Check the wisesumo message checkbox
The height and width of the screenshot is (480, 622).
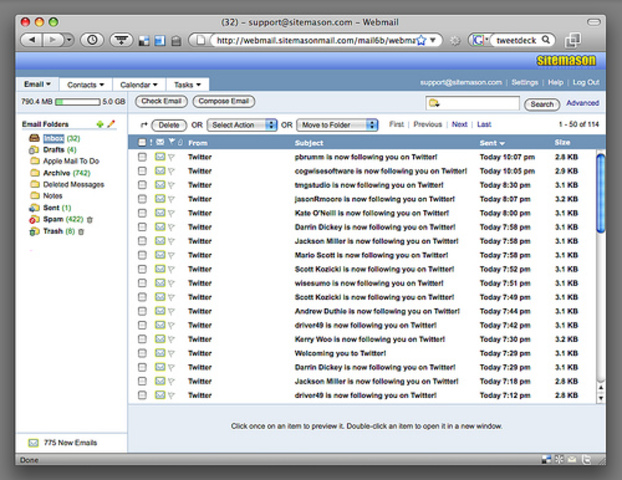point(142,283)
